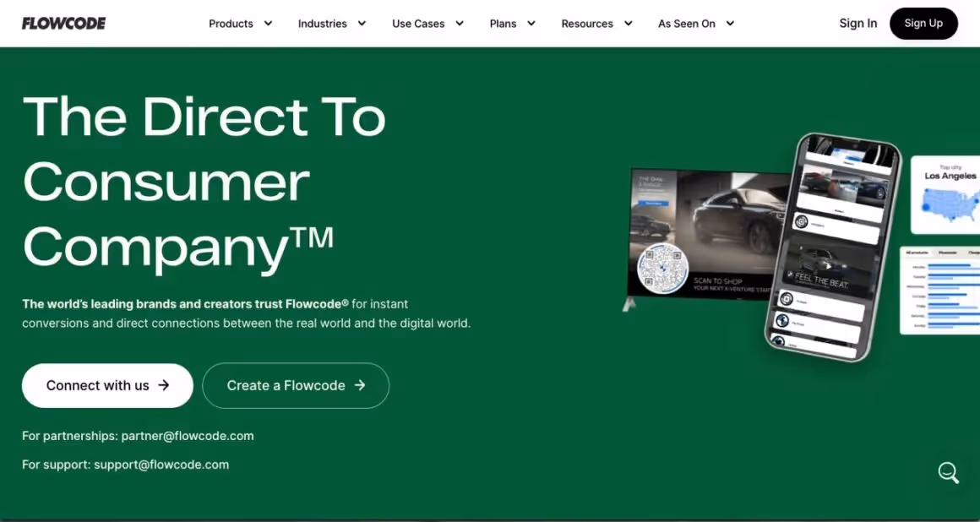Open the As Seen On menu
Image resolution: width=980 pixels, height=522 pixels.
coord(686,24)
